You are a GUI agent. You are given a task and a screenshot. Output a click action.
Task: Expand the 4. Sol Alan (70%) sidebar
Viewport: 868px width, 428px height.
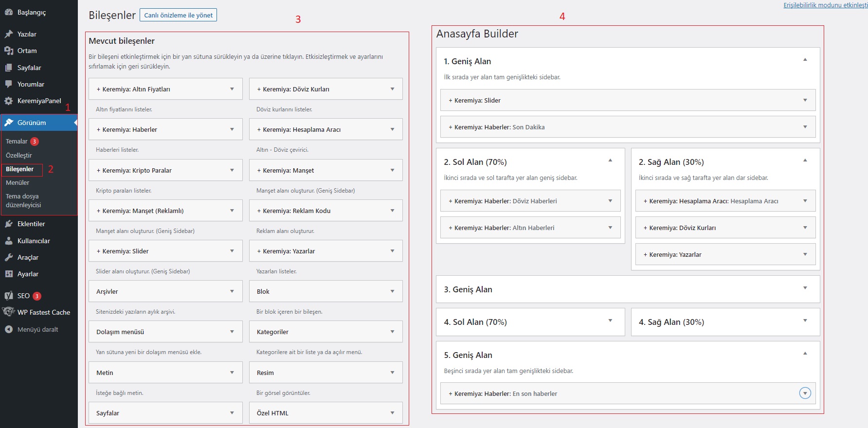tap(610, 321)
